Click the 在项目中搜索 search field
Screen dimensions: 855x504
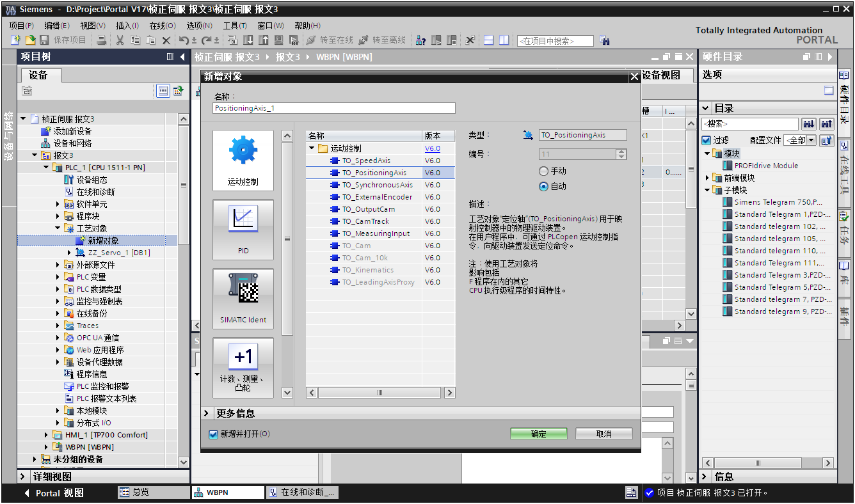(x=555, y=41)
